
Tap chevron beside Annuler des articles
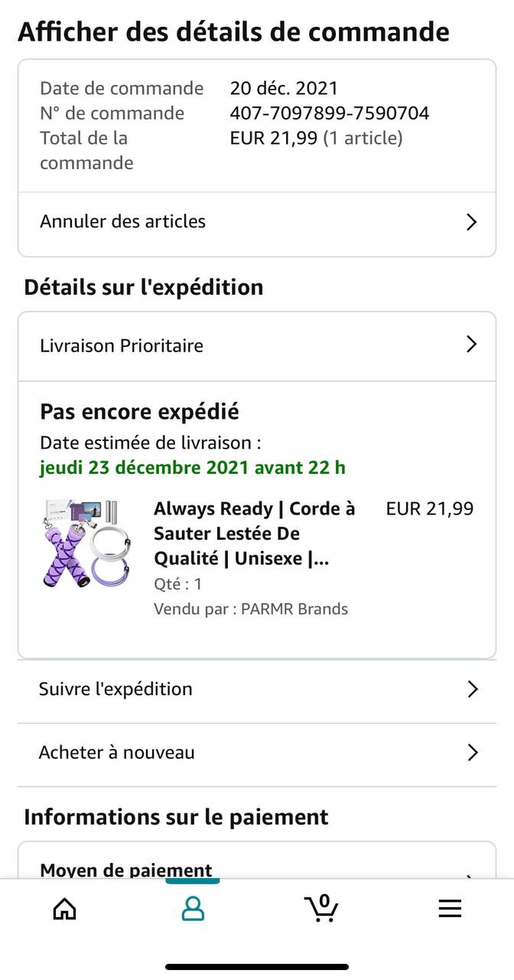tap(472, 222)
